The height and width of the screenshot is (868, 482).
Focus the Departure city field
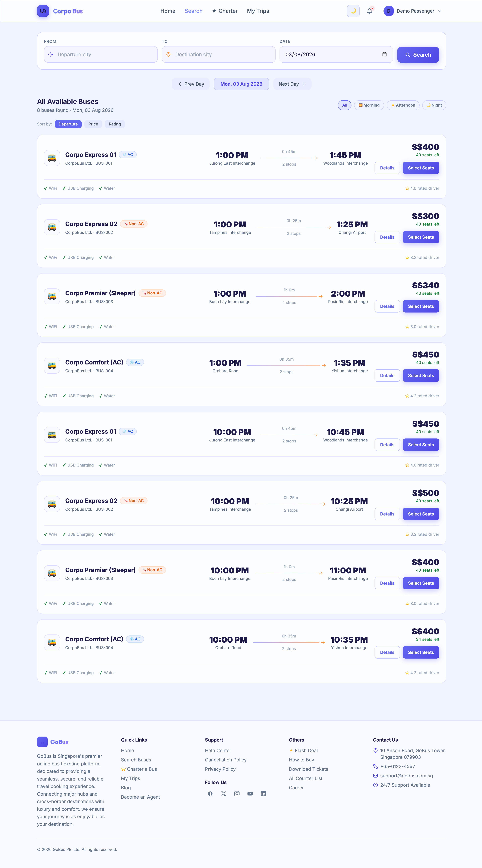[100, 54]
